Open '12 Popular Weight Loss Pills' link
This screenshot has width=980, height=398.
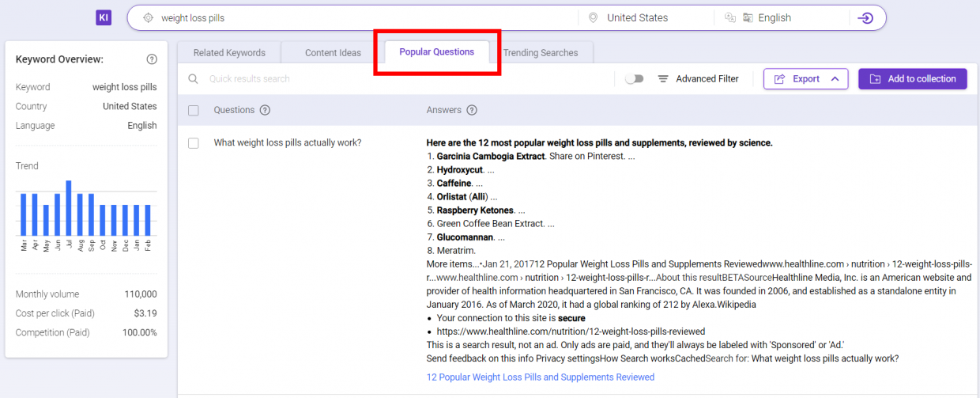tap(541, 377)
